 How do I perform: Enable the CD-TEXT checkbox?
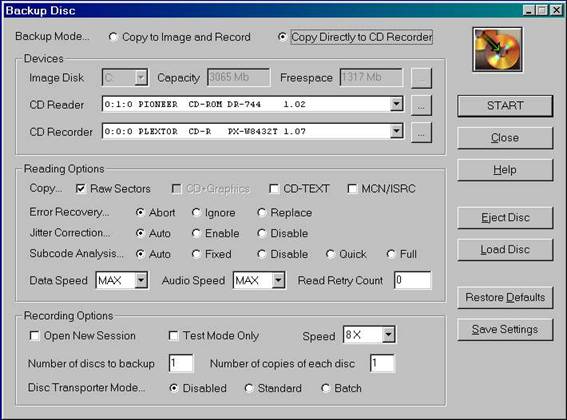pyautogui.click(x=274, y=189)
